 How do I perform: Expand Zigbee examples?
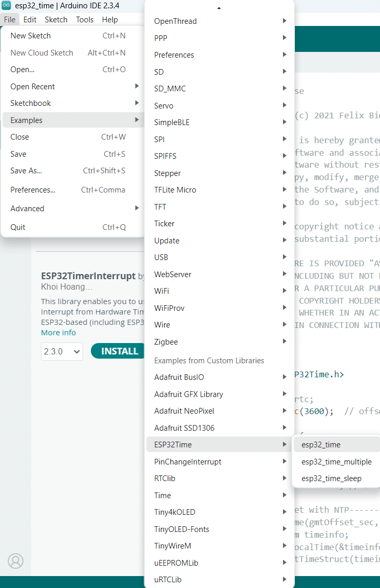(219, 341)
